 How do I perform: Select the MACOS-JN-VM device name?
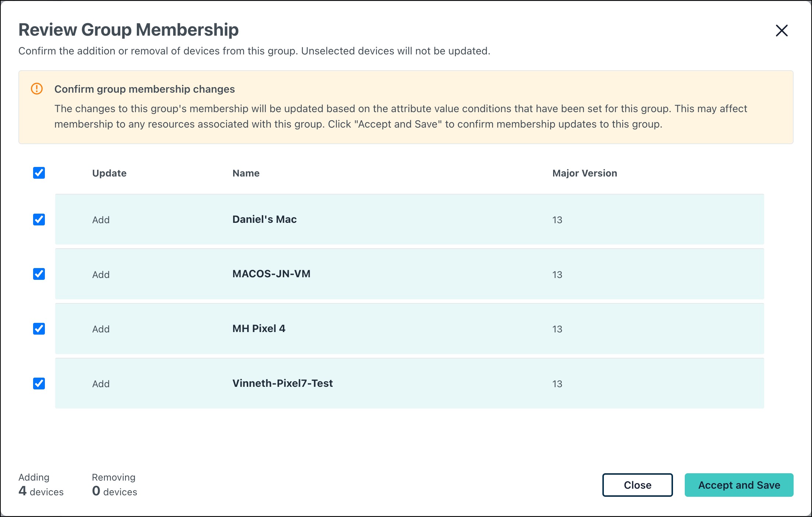[271, 274]
